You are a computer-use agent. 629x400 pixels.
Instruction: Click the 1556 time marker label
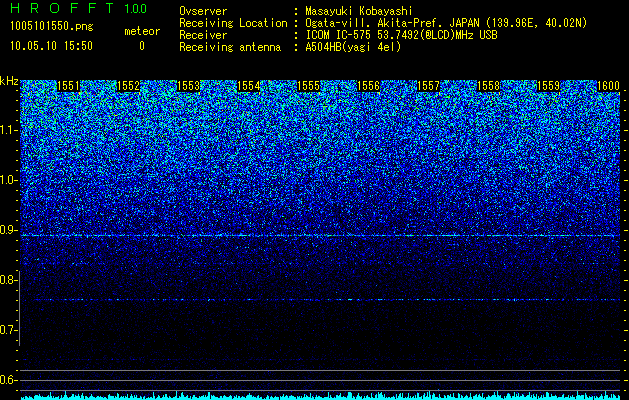(369, 86)
